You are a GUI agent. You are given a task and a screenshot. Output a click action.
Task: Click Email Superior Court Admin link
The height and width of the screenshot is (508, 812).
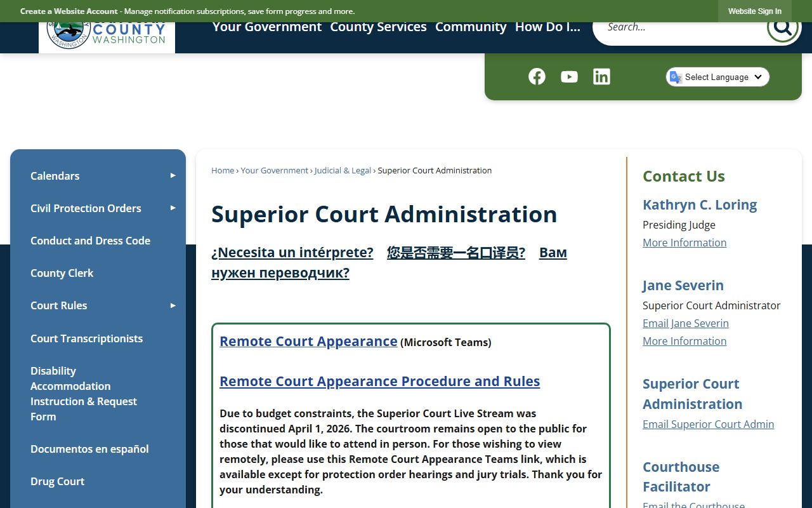[708, 424]
